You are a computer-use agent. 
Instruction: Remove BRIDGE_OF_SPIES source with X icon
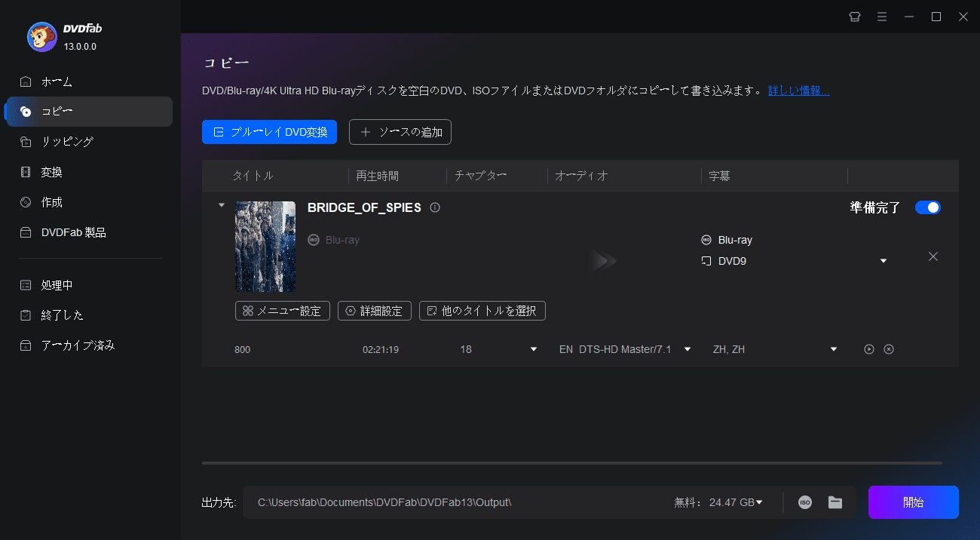[933, 256]
